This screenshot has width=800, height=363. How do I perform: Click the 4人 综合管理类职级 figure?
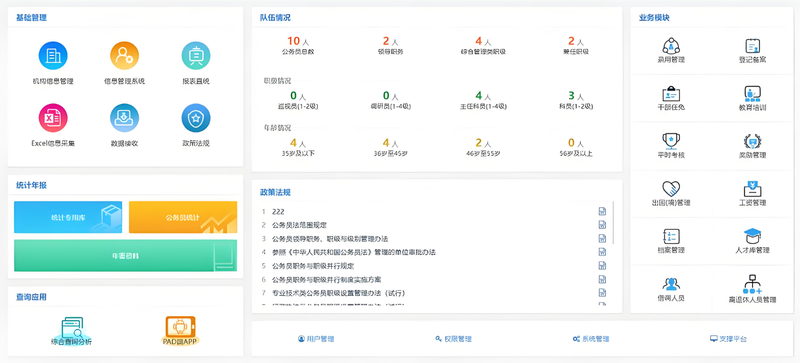point(483,41)
